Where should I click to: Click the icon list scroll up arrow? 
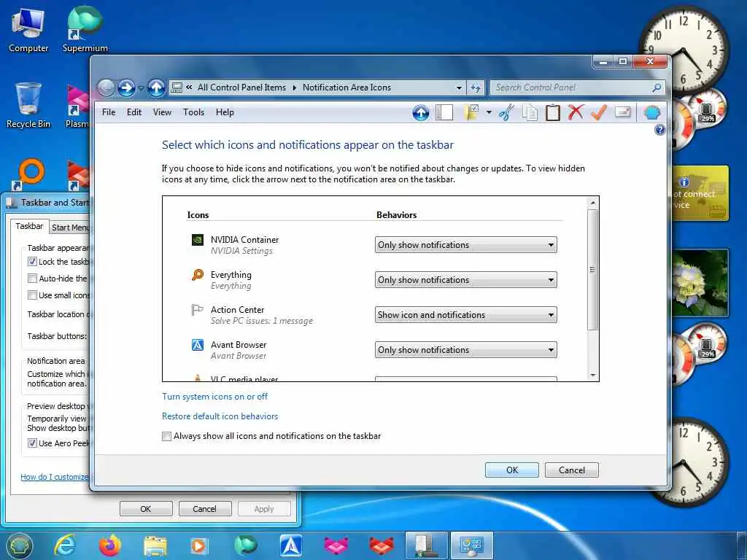coord(592,203)
